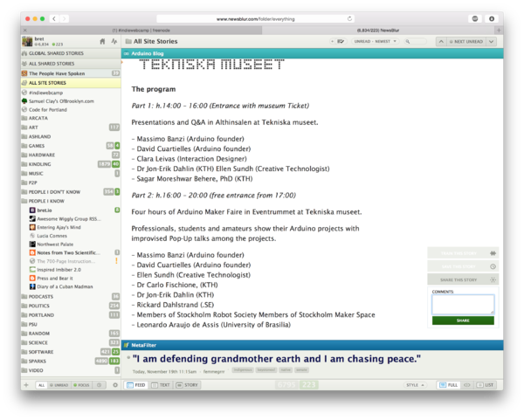The height and width of the screenshot is (420, 524).
Task: Switch to the Text view tab
Action: (161, 385)
